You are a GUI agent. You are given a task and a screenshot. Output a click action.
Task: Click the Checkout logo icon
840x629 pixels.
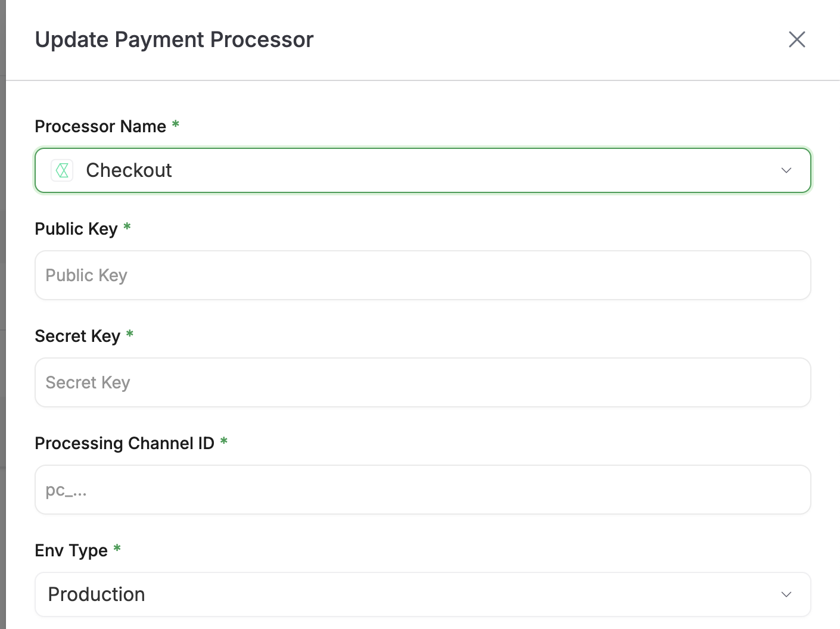click(62, 170)
